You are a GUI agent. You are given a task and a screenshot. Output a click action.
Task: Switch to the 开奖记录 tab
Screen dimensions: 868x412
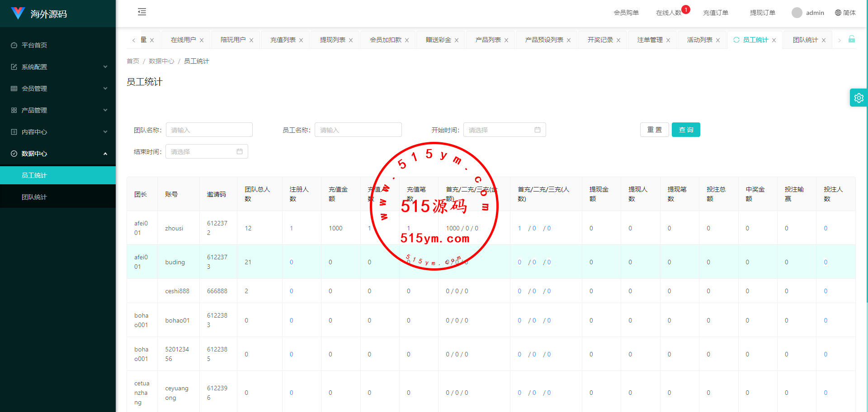coord(600,40)
